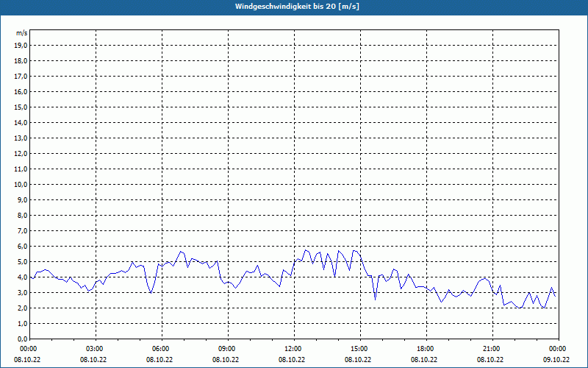Select the 14,0 y-axis label

pos(21,122)
